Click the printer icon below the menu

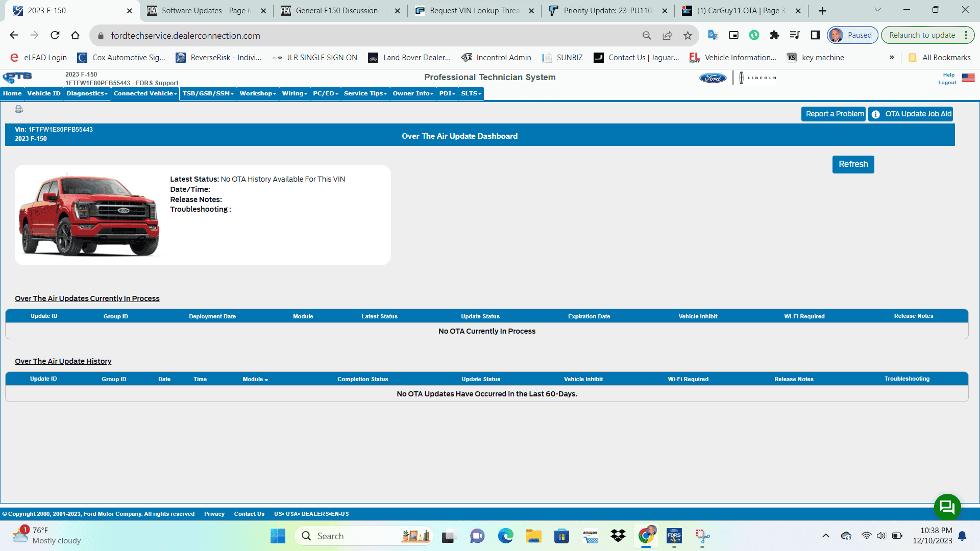[19, 109]
